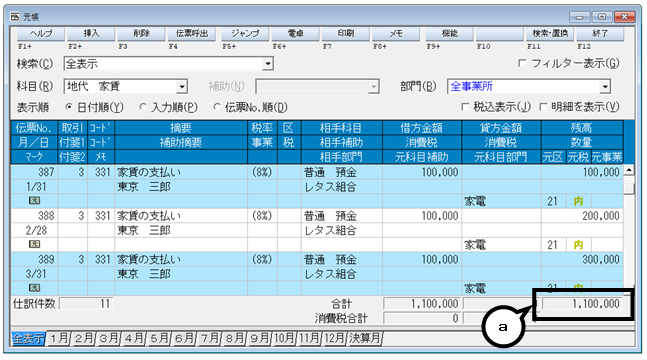Click the 内 tax marker in entry 387
The height and width of the screenshot is (360, 647).
[578, 201]
